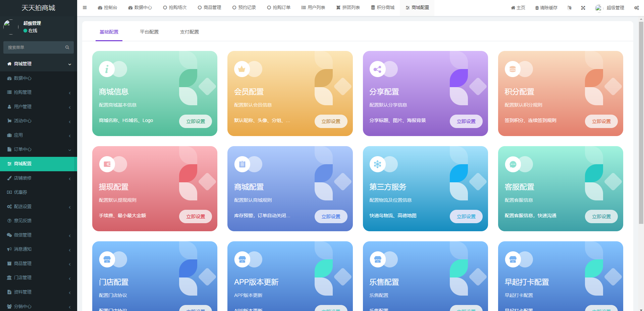Expand 商品管理 sidebar submenu
The width and height of the screenshot is (644, 311).
pyautogui.click(x=39, y=263)
